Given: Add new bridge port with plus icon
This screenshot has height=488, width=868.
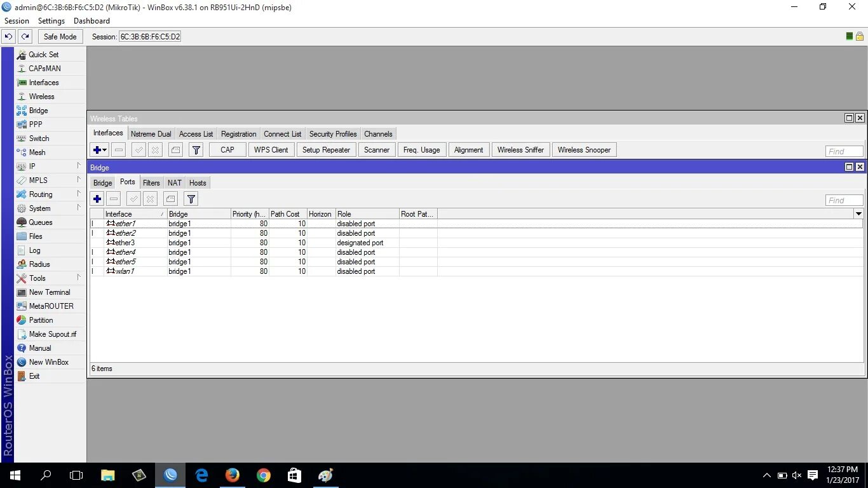Looking at the screenshot, I should [97, 199].
